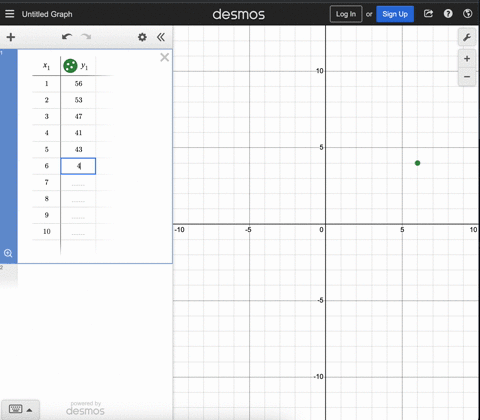
Task: Collapse the expression list panel
Action: [x=161, y=37]
